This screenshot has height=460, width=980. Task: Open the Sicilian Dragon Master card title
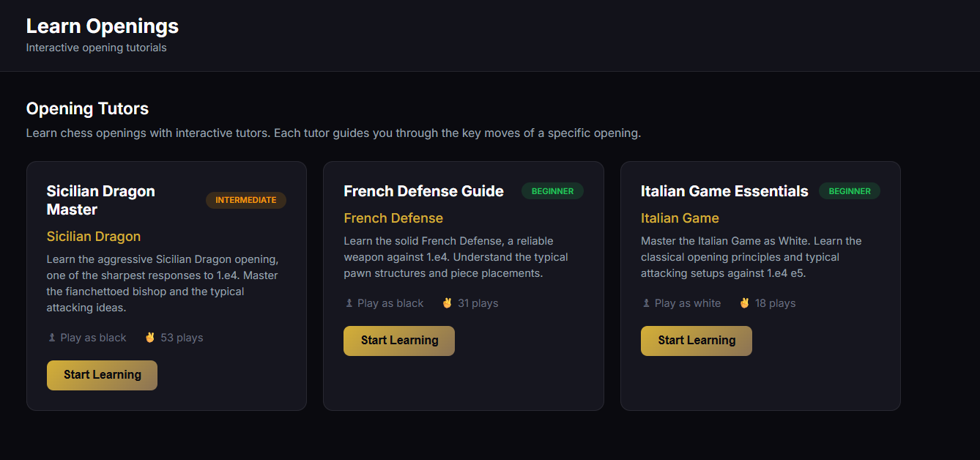coord(100,200)
